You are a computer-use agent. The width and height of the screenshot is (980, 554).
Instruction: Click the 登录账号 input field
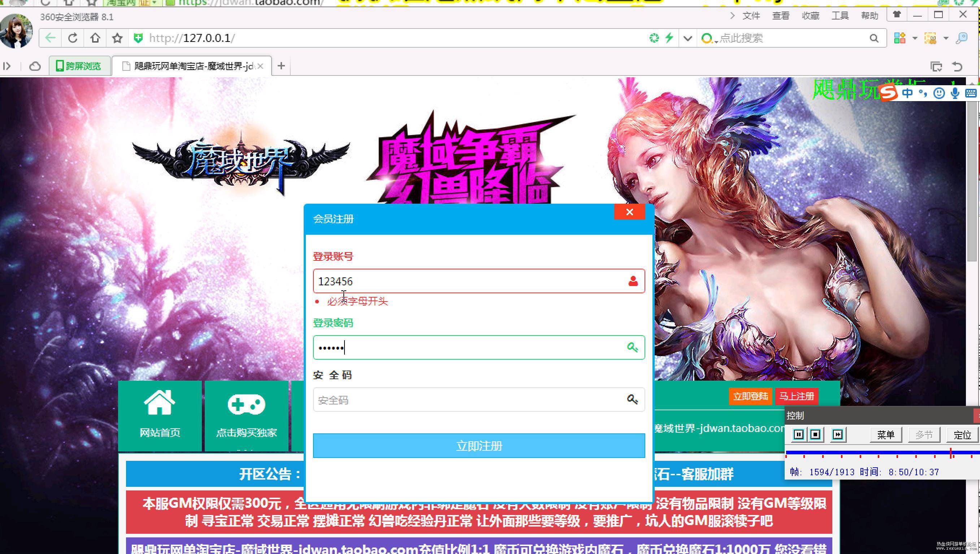point(479,281)
